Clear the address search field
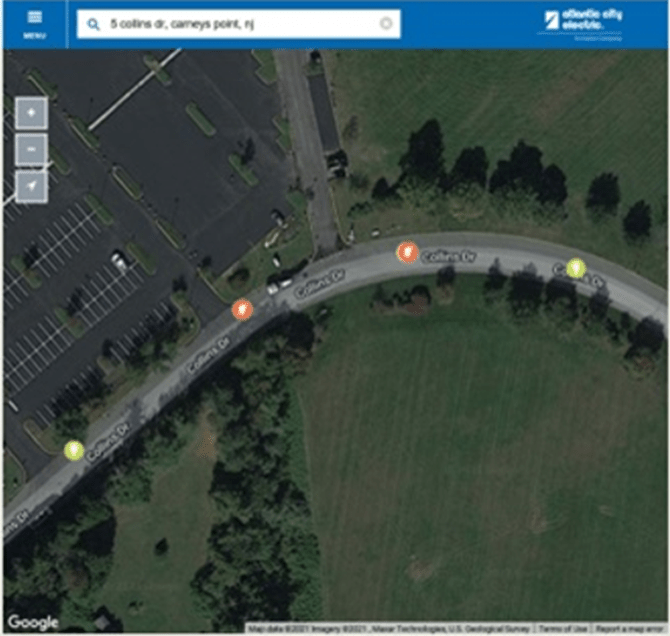This screenshot has width=670, height=636. tap(386, 24)
